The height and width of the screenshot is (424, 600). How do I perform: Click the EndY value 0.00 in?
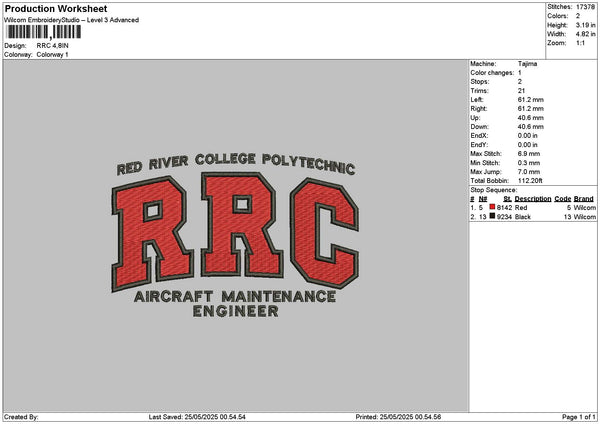(528, 145)
